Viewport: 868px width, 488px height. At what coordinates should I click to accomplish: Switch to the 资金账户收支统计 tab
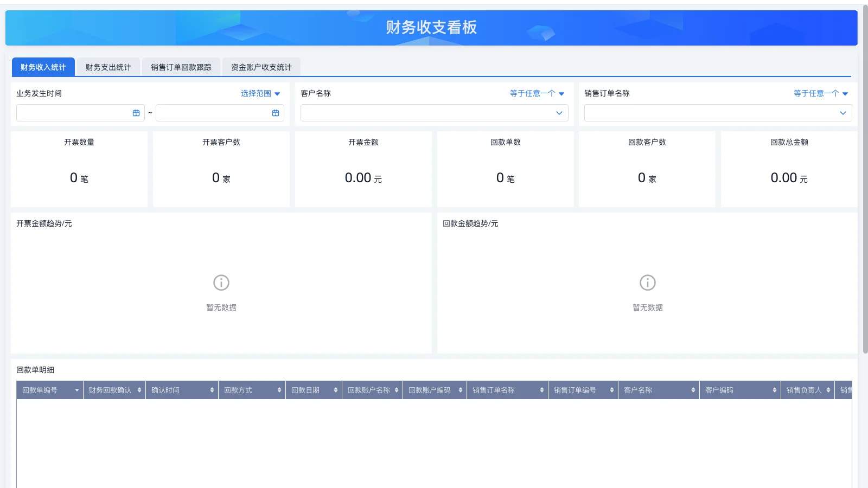point(261,67)
